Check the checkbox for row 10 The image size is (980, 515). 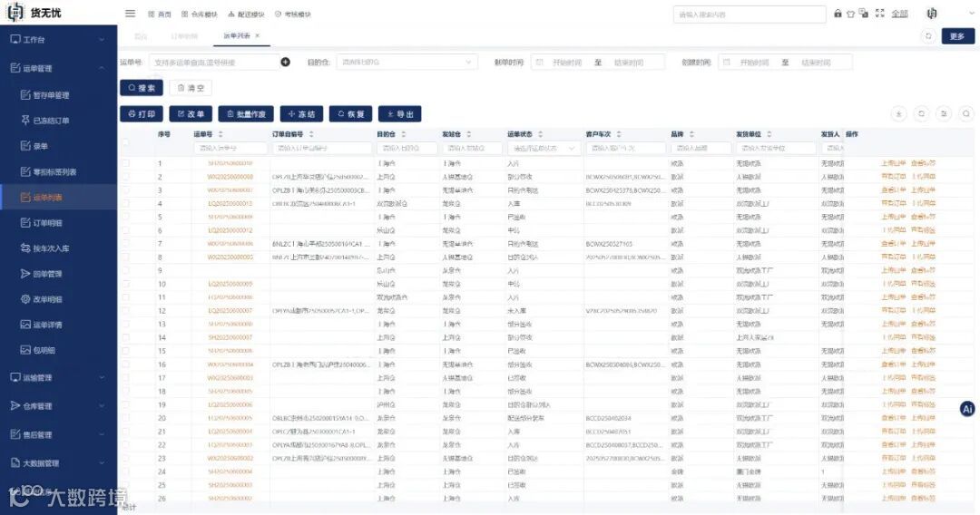[x=125, y=284]
